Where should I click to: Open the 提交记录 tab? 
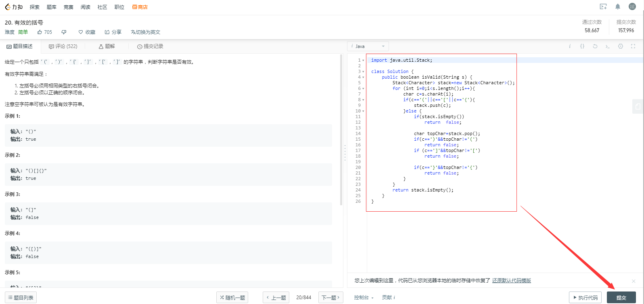[150, 46]
